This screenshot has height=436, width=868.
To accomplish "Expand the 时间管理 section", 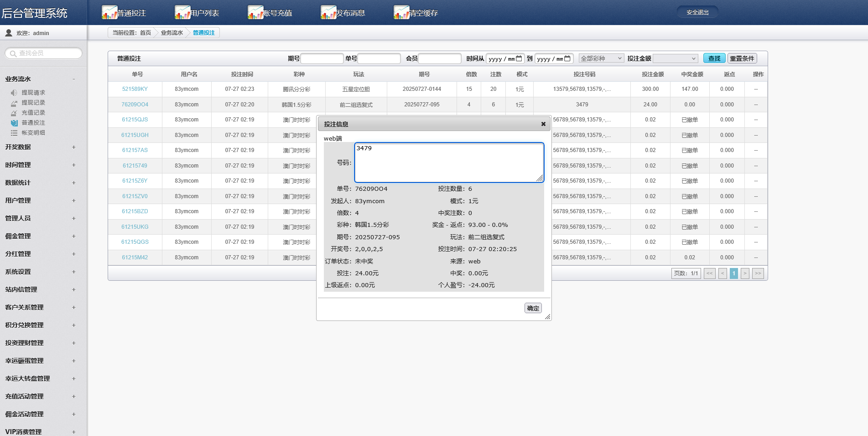I will coord(73,165).
